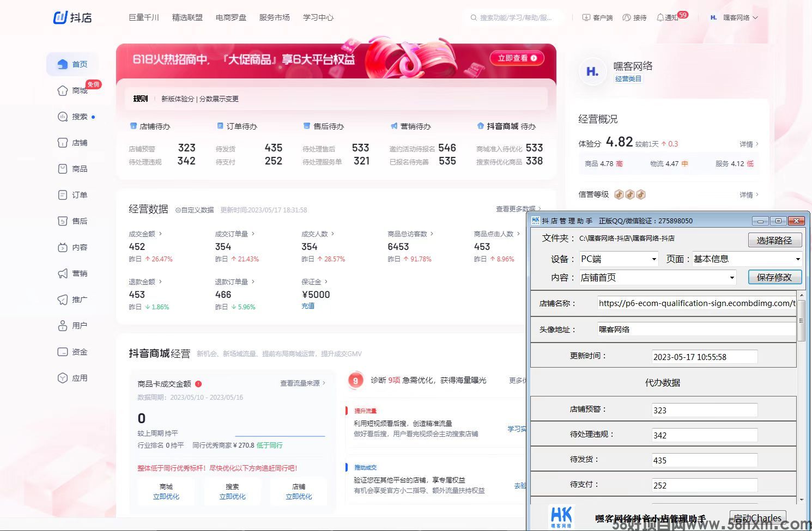Click 立即优化 under 店铺
This screenshot has width=812, height=531.
299,497
